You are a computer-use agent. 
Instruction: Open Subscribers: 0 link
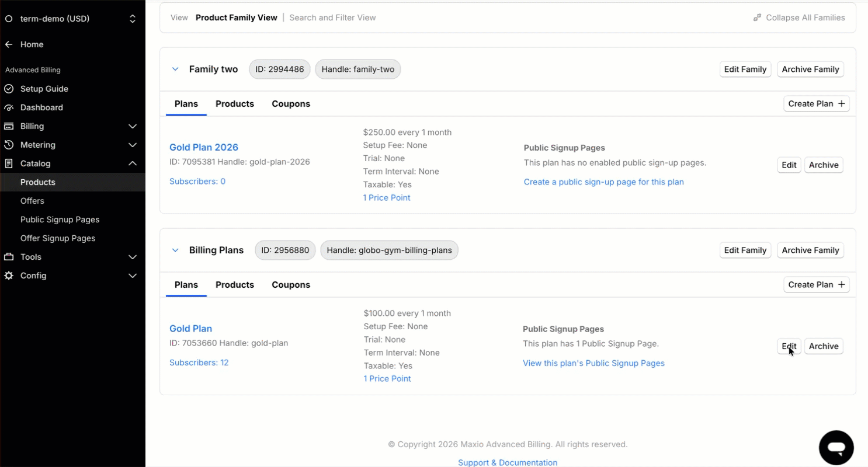click(197, 182)
